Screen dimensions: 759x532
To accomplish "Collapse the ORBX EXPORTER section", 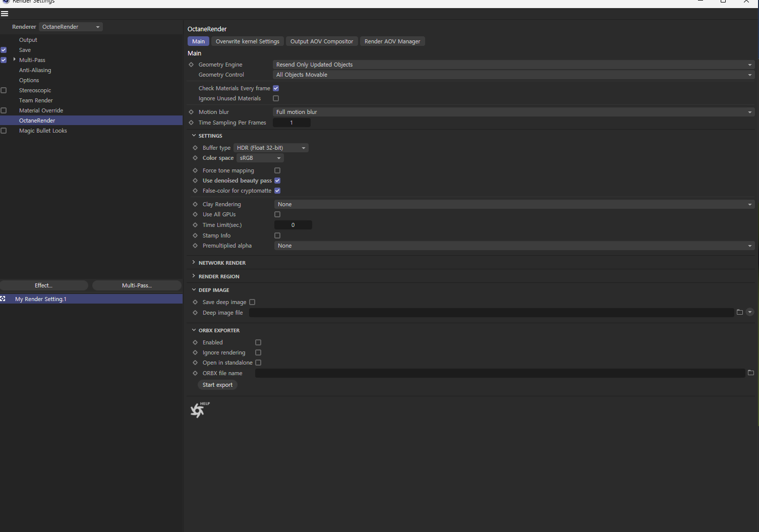I will click(x=194, y=330).
